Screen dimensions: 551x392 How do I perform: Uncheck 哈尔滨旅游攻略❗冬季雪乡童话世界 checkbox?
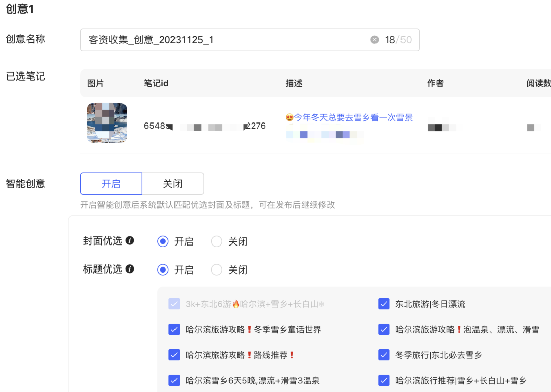[x=174, y=329]
